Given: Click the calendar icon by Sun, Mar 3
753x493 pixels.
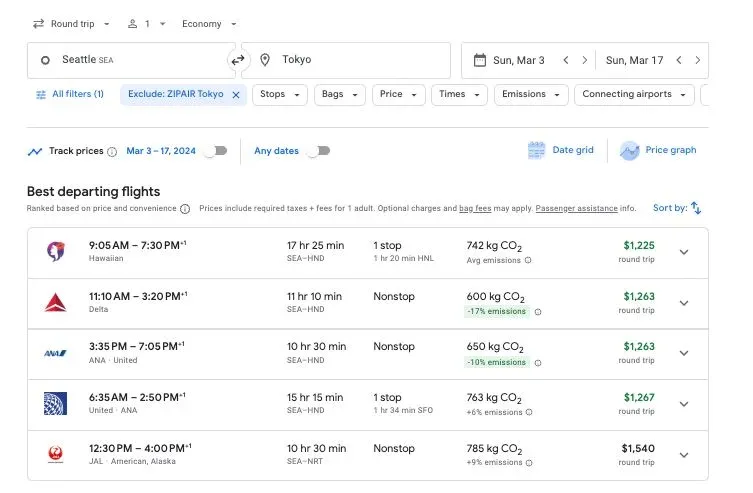Looking at the screenshot, I should [x=479, y=60].
